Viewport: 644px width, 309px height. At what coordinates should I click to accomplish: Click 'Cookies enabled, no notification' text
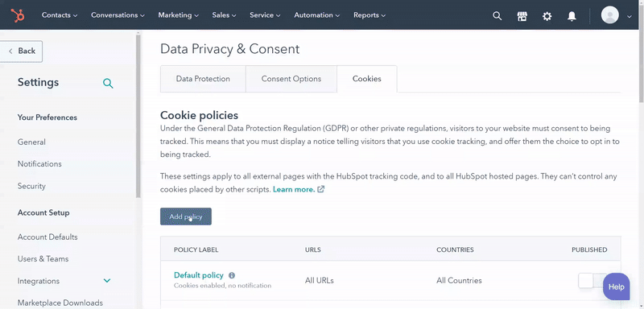[x=223, y=286]
